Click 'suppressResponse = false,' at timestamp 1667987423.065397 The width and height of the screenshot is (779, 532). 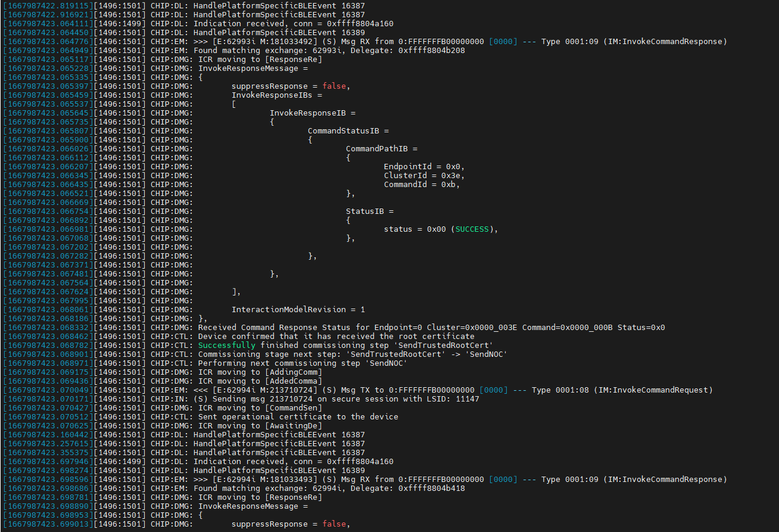291,86
